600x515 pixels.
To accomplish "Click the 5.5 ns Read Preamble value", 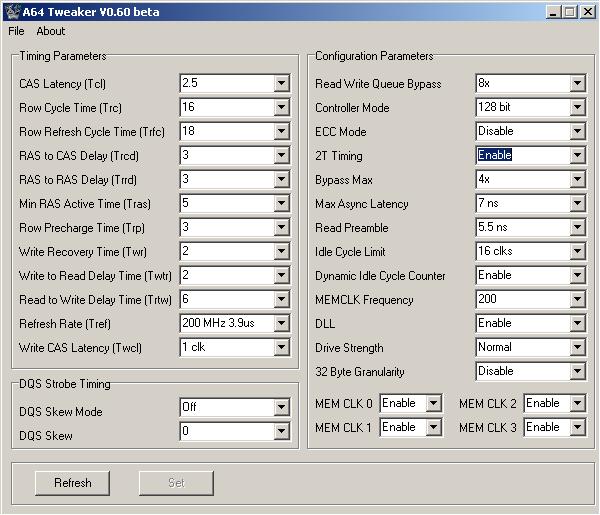I will pyautogui.click(x=492, y=227).
